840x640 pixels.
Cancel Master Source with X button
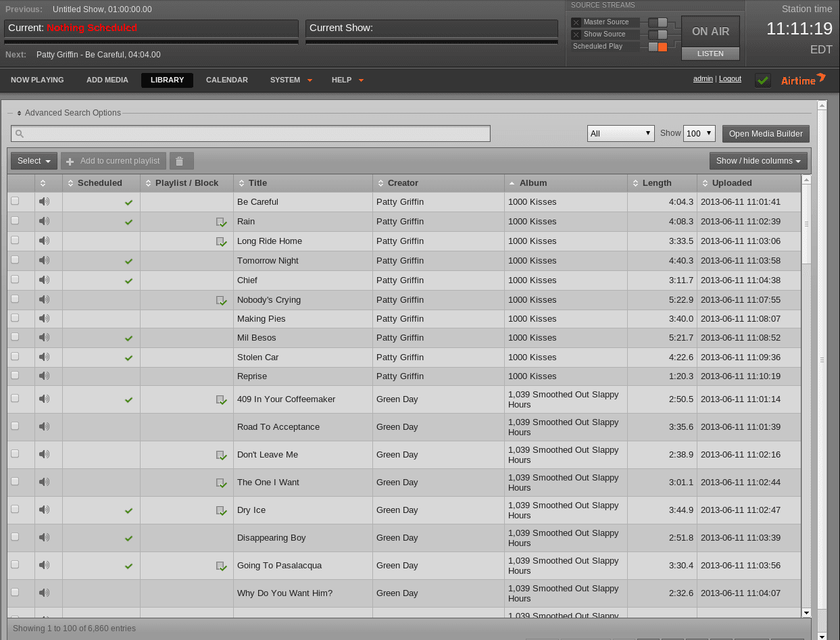tap(576, 22)
